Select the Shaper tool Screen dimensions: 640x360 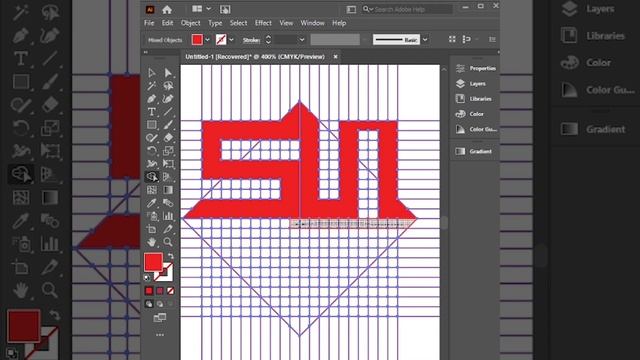(x=151, y=138)
